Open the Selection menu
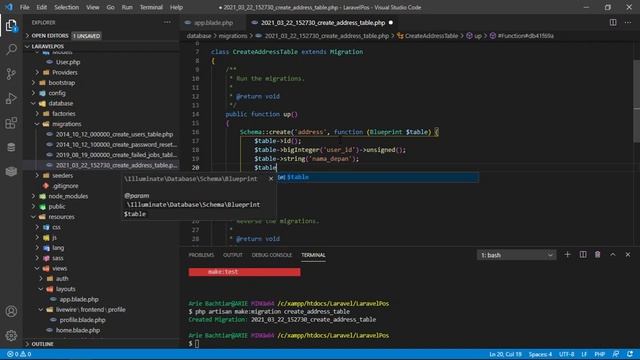640x360 pixels. [x=66, y=7]
